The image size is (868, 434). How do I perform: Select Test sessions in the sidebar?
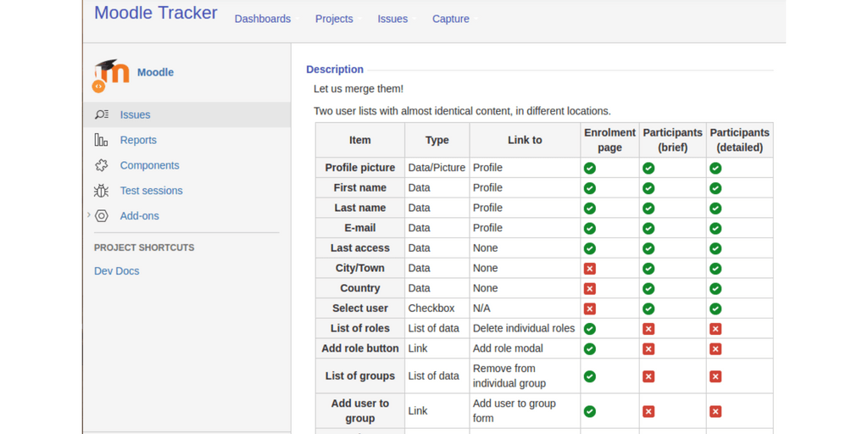pyautogui.click(x=151, y=191)
